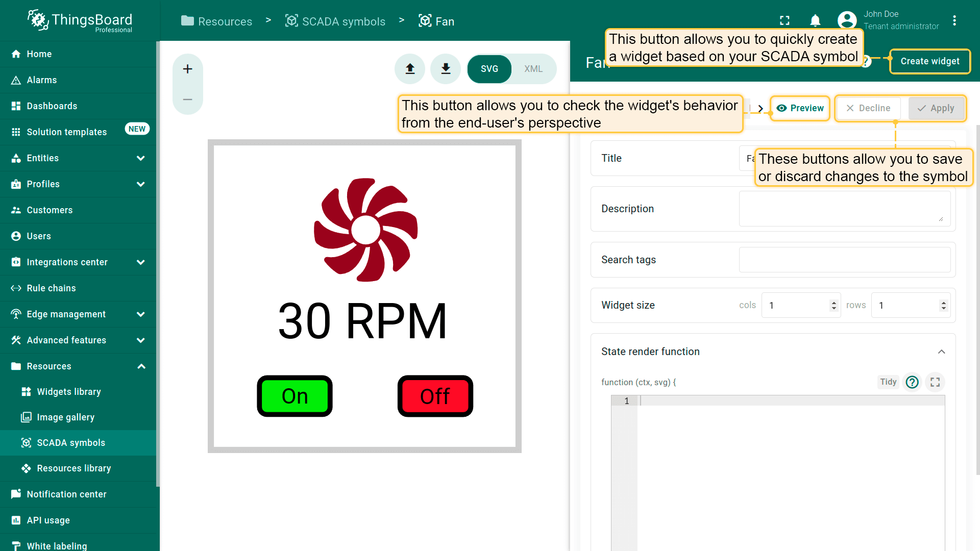Click the Preview eye button
Image resolution: width=980 pixels, height=551 pixels.
[x=800, y=108]
